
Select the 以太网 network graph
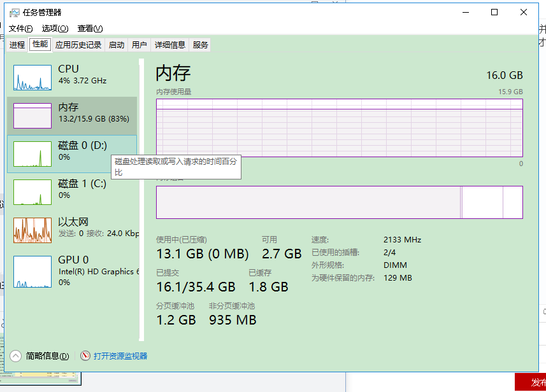tap(32, 230)
